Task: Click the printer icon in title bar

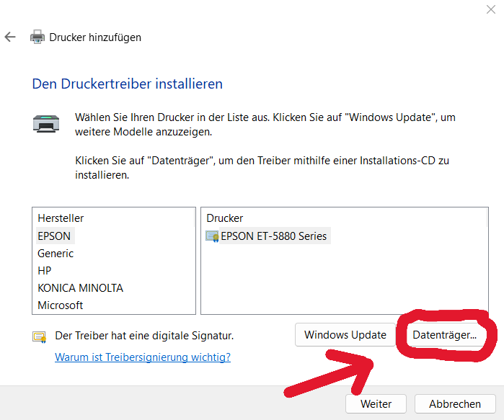Action: pos(37,37)
